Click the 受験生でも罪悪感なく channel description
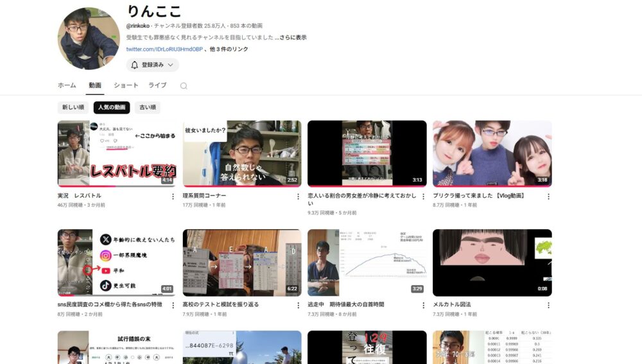 coord(200,37)
